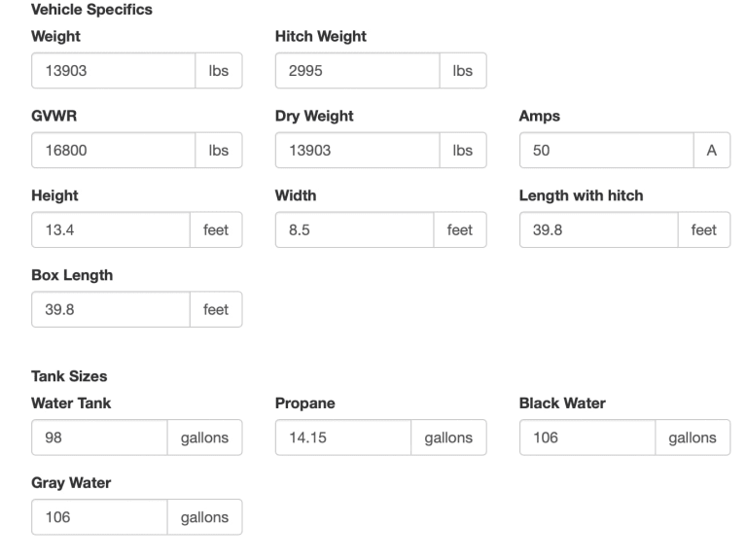Click the gallons unit beside Black Water
This screenshot has width=747, height=560.
coord(693,437)
